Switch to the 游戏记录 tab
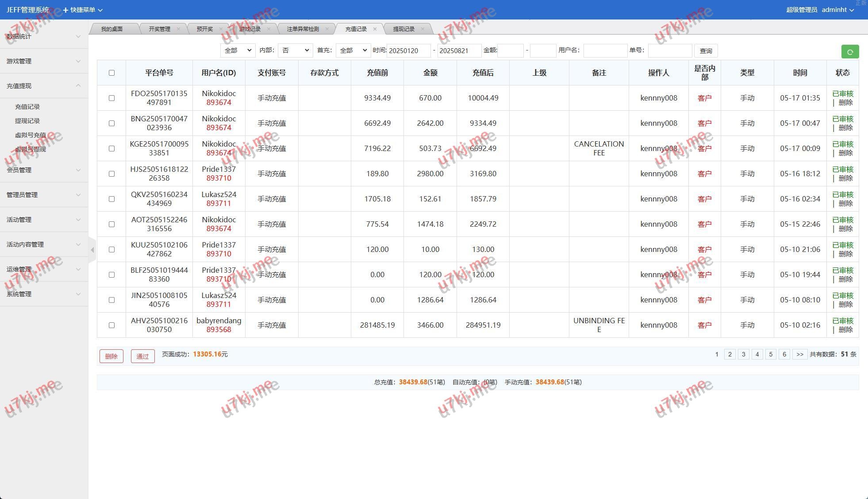Image resolution: width=868 pixels, height=499 pixels. 250,29
